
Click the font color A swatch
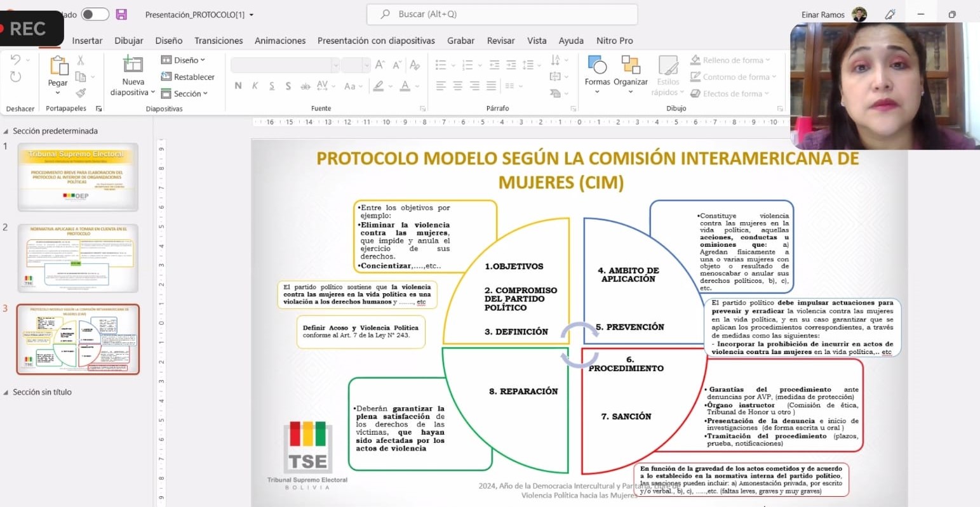405,86
